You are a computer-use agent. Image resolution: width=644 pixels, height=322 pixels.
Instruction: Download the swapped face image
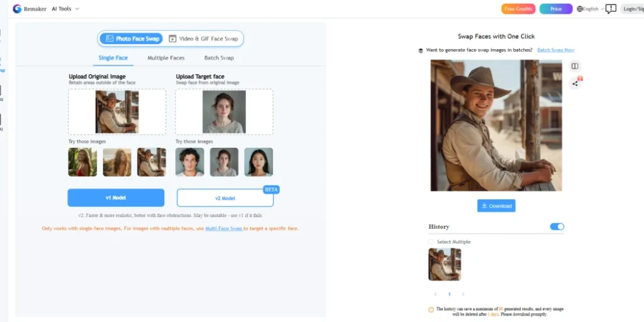click(x=496, y=206)
